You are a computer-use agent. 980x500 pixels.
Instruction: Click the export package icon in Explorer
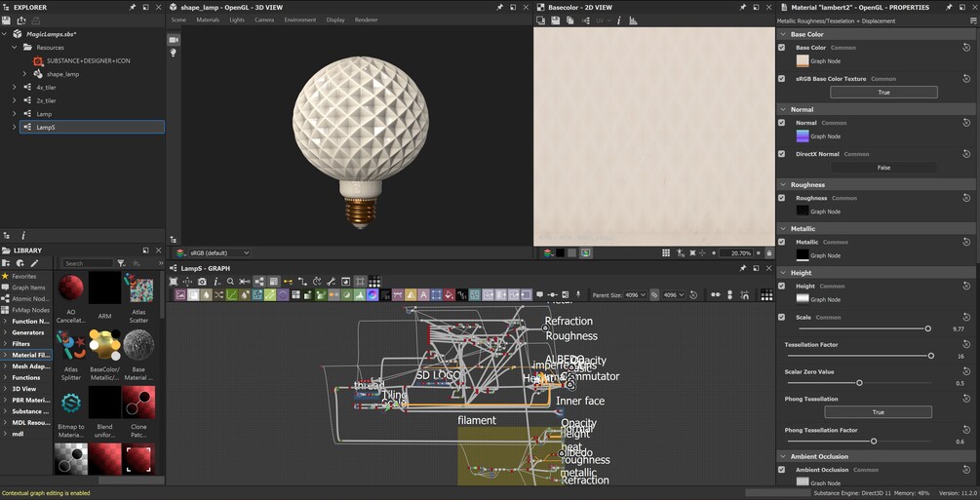click(x=21, y=20)
